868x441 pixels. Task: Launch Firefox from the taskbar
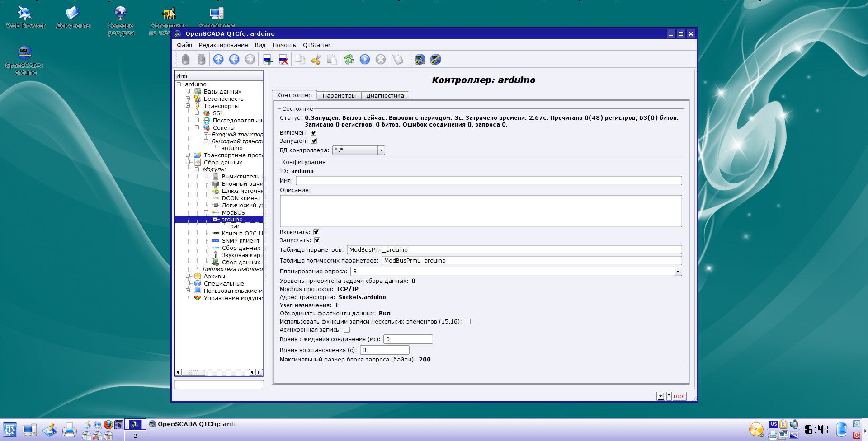point(108,425)
